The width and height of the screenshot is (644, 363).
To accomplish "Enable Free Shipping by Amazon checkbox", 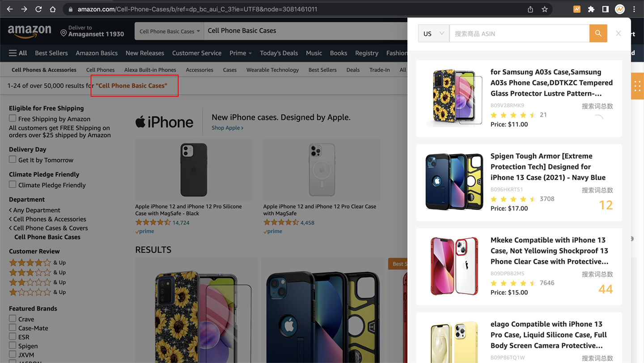I will tap(13, 118).
